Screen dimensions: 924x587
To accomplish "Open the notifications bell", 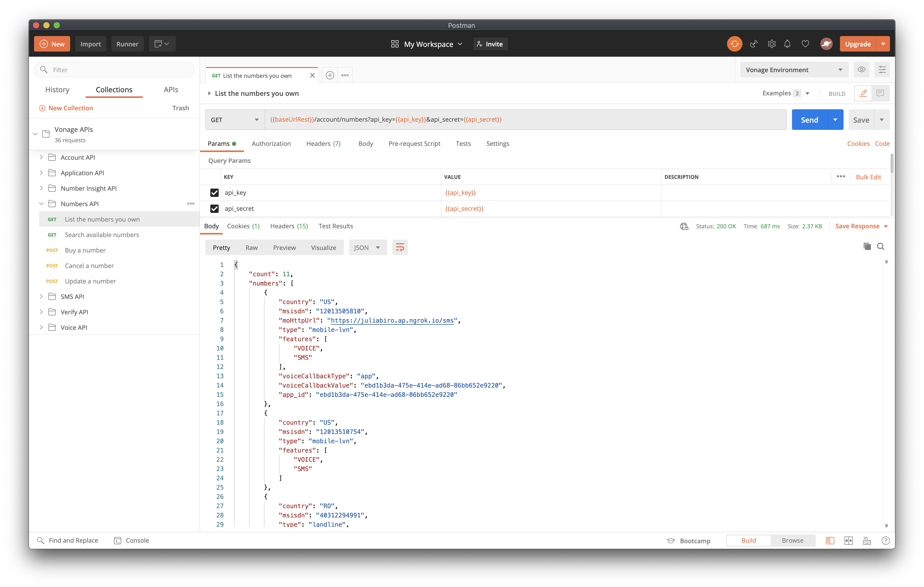I will (787, 44).
